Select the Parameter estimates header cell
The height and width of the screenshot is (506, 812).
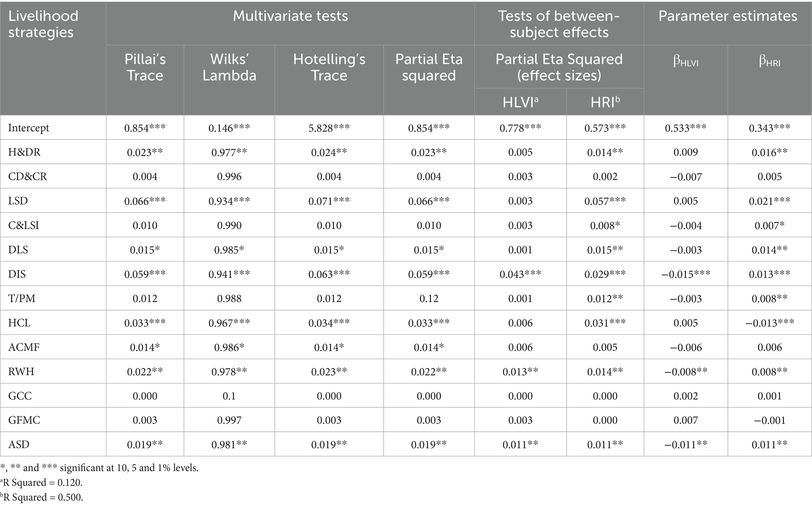(x=728, y=16)
